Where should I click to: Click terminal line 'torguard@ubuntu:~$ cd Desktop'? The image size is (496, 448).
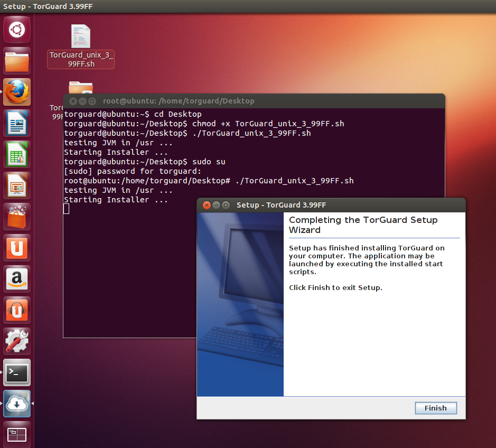point(133,114)
